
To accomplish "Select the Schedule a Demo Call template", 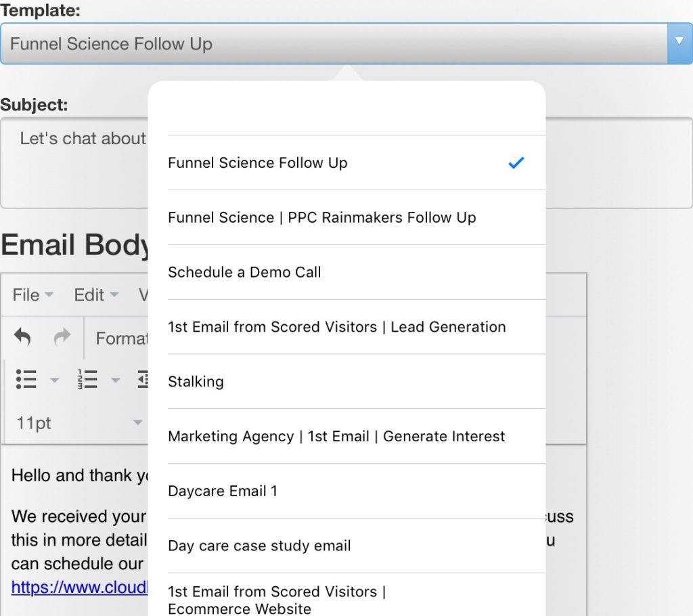I will pos(244,272).
